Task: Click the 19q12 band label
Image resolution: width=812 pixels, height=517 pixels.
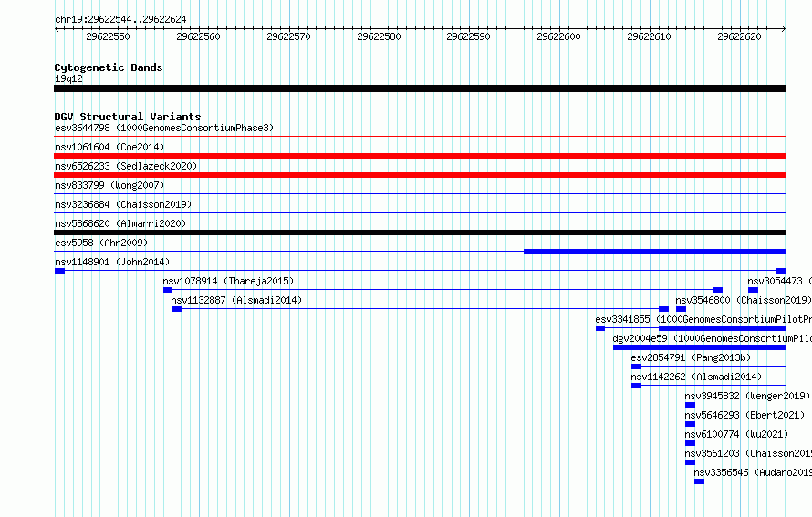Action: click(x=68, y=78)
